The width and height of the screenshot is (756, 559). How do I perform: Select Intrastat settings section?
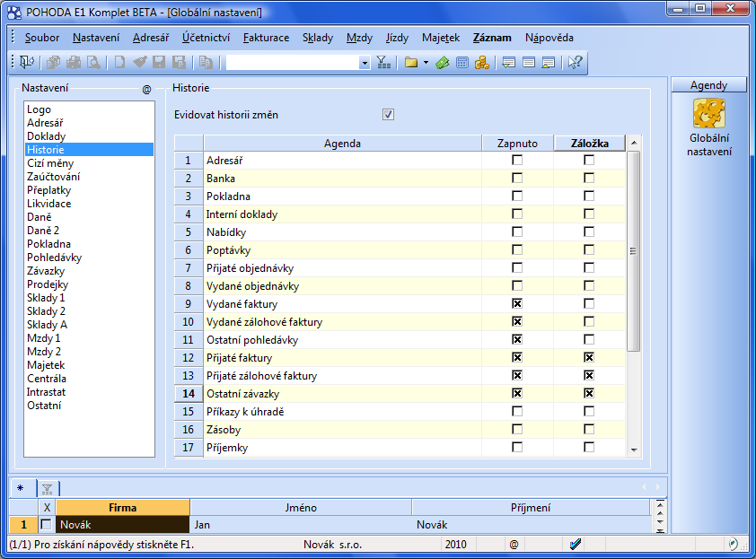tap(89, 392)
